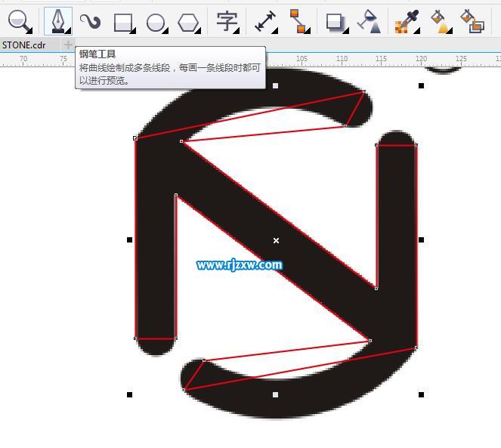Open Dimension tool flyout arrow
The image size is (501, 448).
pos(275,31)
